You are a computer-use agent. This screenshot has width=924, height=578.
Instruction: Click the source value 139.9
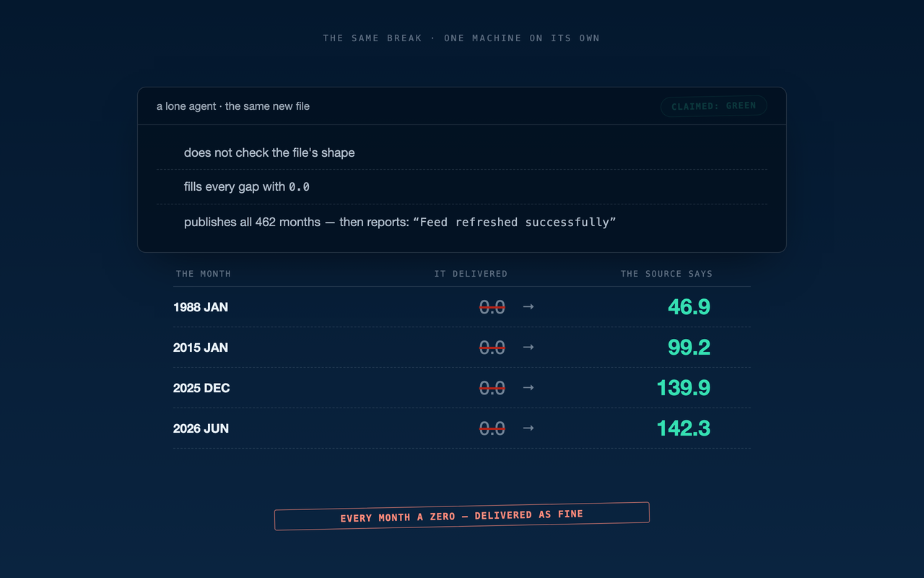pos(684,388)
